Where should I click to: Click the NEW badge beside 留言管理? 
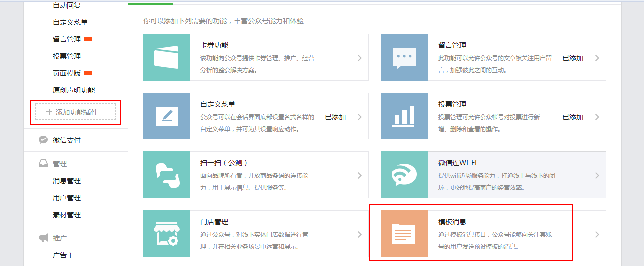pos(88,39)
